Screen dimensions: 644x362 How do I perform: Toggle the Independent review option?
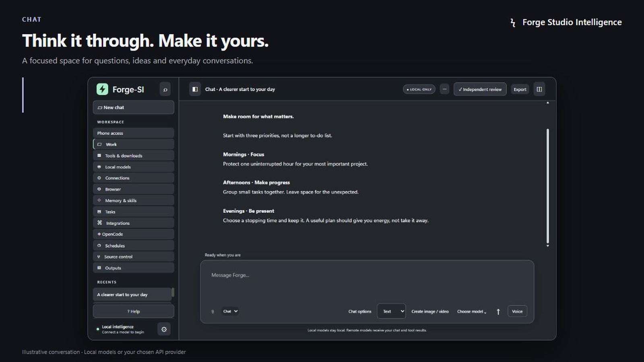pyautogui.click(x=480, y=89)
